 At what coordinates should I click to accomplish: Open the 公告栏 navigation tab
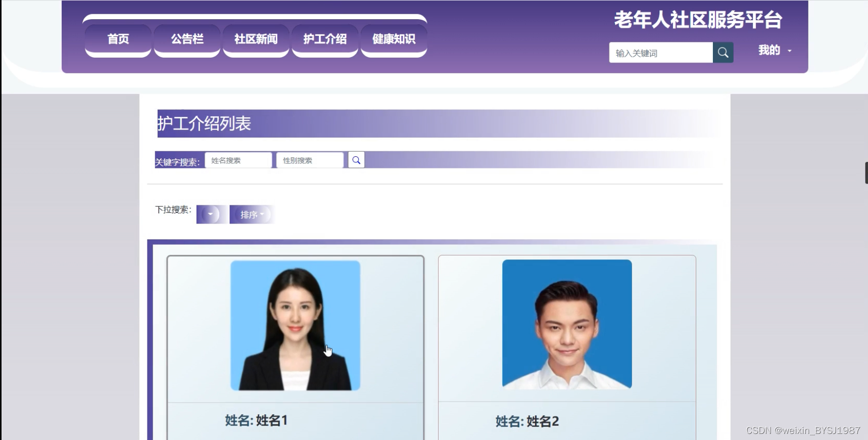[187, 39]
